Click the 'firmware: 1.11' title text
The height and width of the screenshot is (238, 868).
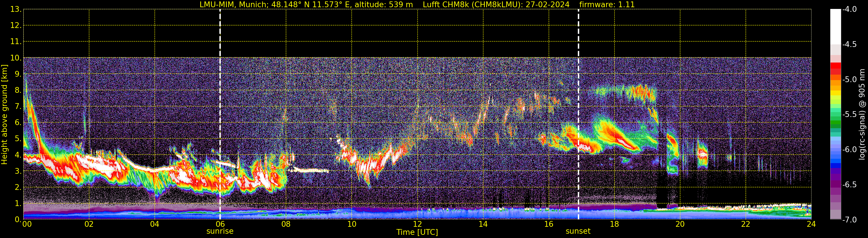[x=607, y=5]
